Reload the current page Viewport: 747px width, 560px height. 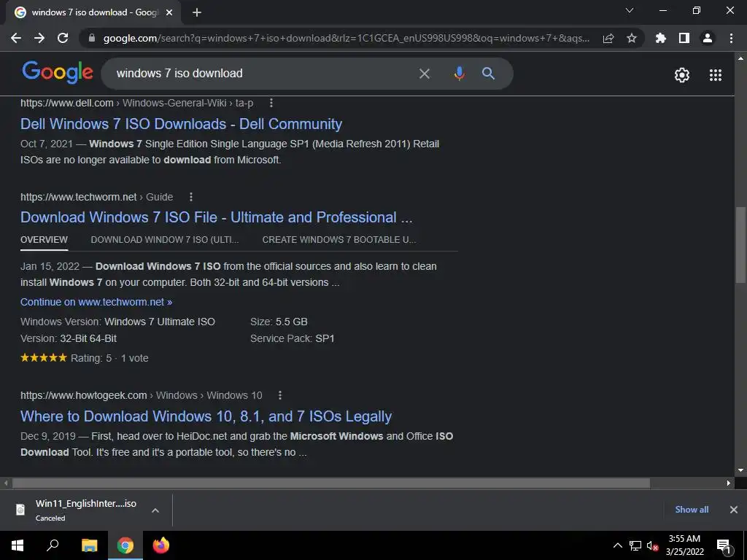pyautogui.click(x=63, y=38)
